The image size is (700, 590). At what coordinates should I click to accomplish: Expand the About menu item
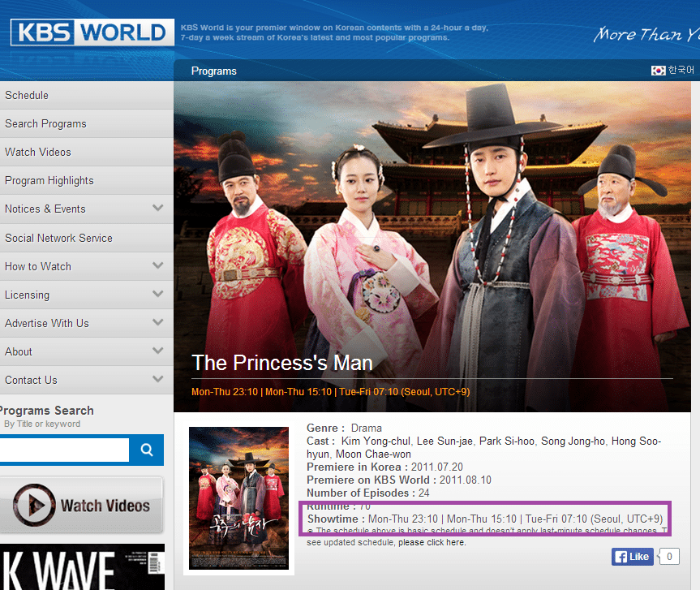[x=157, y=351]
